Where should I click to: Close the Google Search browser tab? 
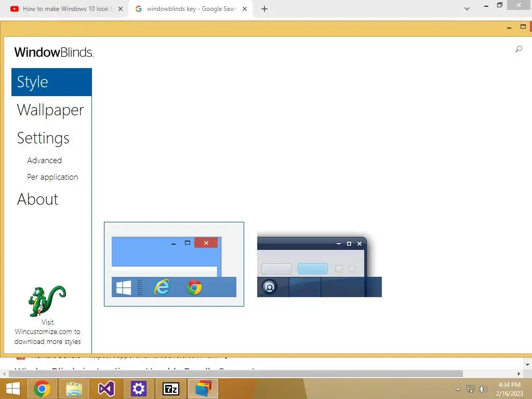(245, 9)
